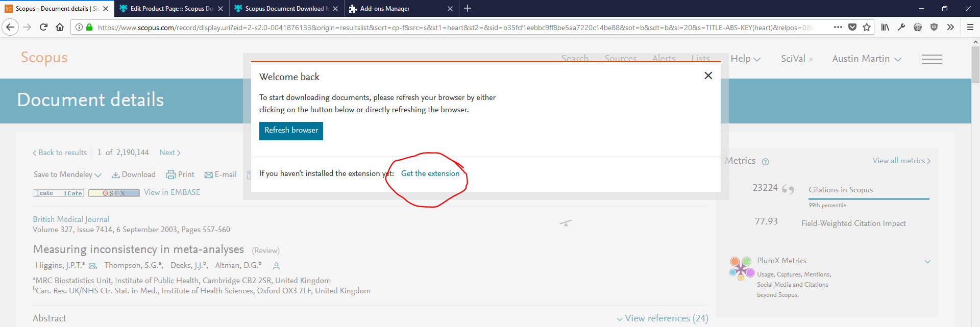The image size is (980, 327).
Task: Open the Firefox hamburger menu
Action: click(x=970, y=27)
